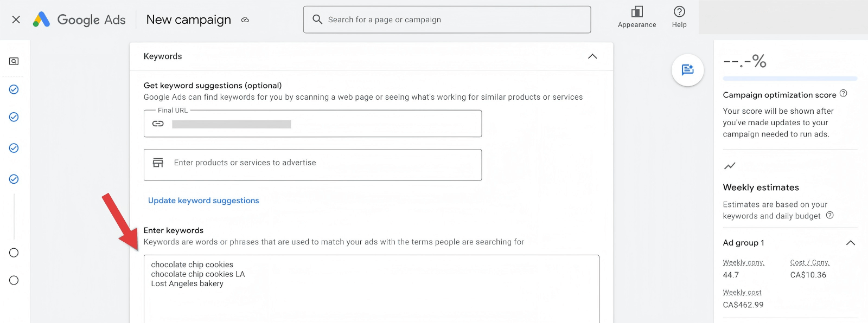Close the new campaign editor with X
This screenshot has width=868, height=323.
pyautogui.click(x=16, y=20)
